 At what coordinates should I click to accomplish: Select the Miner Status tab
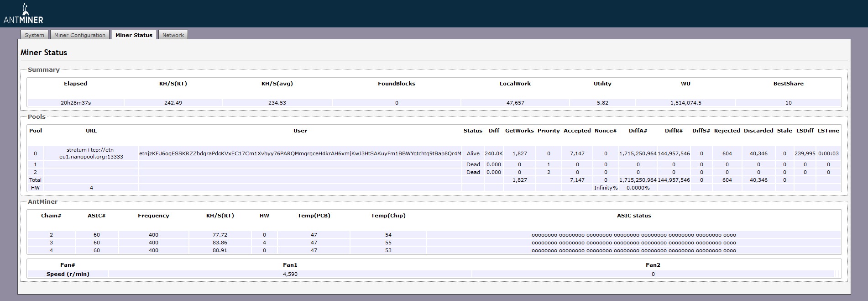click(134, 35)
